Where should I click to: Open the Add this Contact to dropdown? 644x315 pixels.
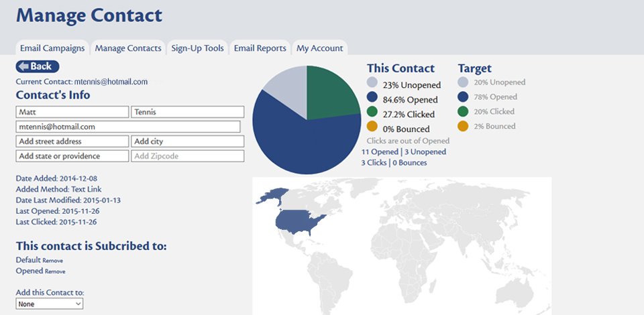[x=50, y=304]
